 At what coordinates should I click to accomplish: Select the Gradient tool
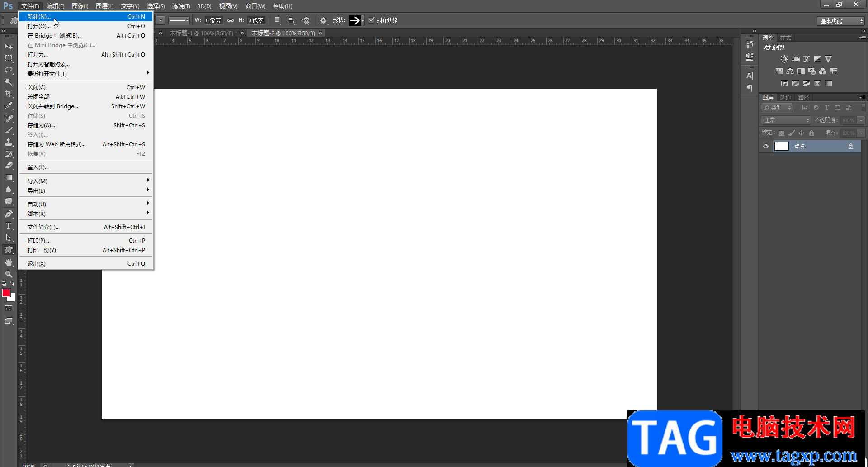9,177
